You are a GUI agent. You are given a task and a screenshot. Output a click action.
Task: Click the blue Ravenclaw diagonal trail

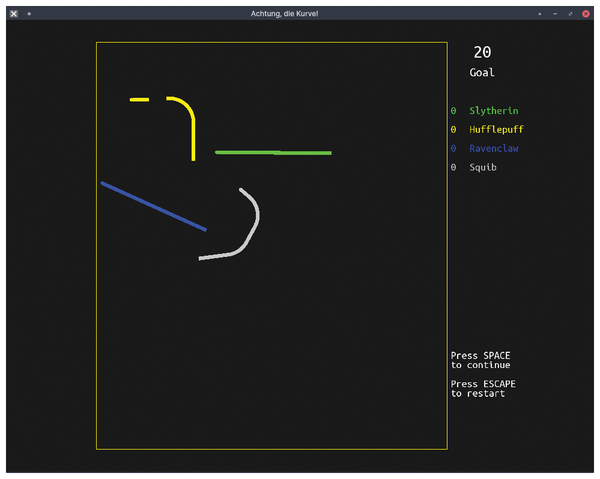click(x=153, y=207)
